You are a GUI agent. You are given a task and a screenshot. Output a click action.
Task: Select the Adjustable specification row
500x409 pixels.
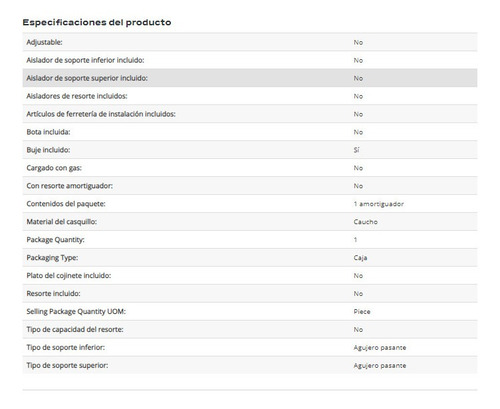point(250,42)
